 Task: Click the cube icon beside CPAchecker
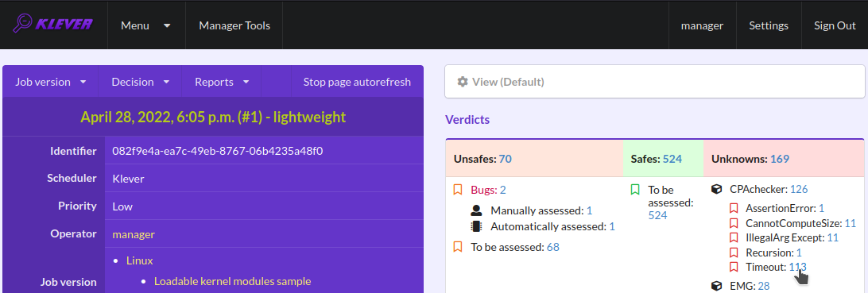tap(717, 189)
